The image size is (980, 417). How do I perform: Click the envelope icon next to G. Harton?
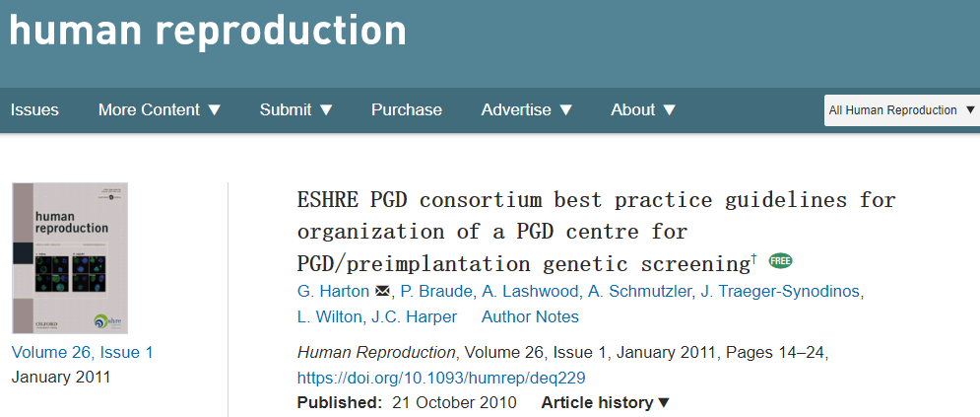coord(381,291)
